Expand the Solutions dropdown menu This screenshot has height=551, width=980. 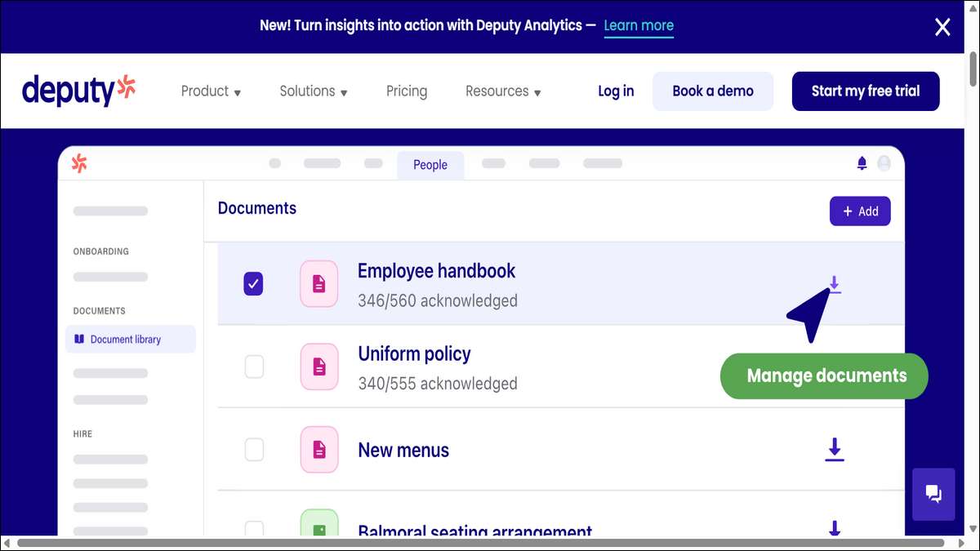[314, 91]
